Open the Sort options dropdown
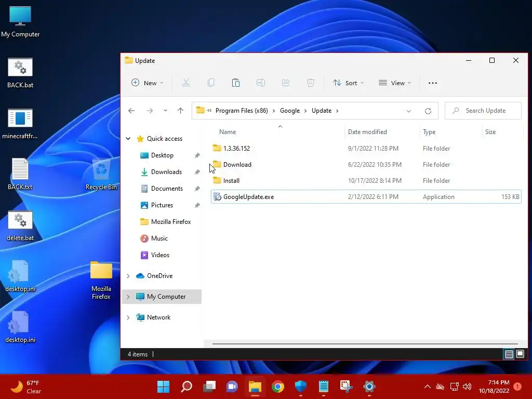The height and width of the screenshot is (399, 532). click(349, 83)
